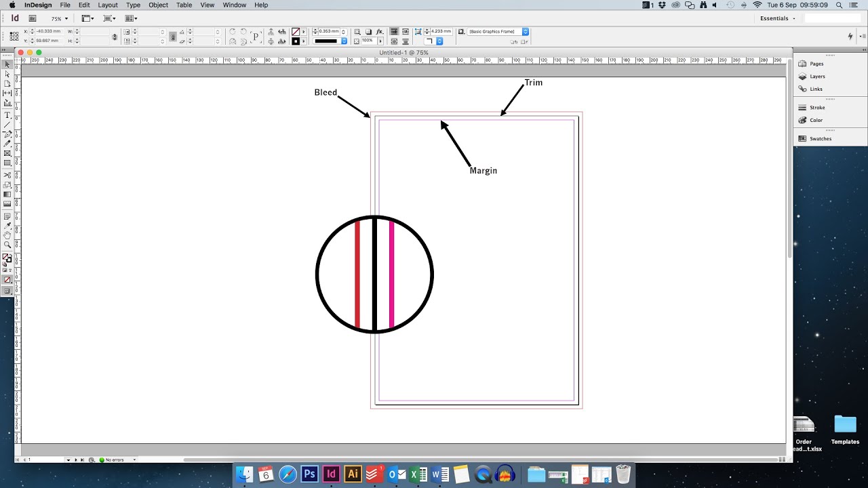This screenshot has width=868, height=488.
Task: Select the Free Transform tool
Action: tap(7, 185)
